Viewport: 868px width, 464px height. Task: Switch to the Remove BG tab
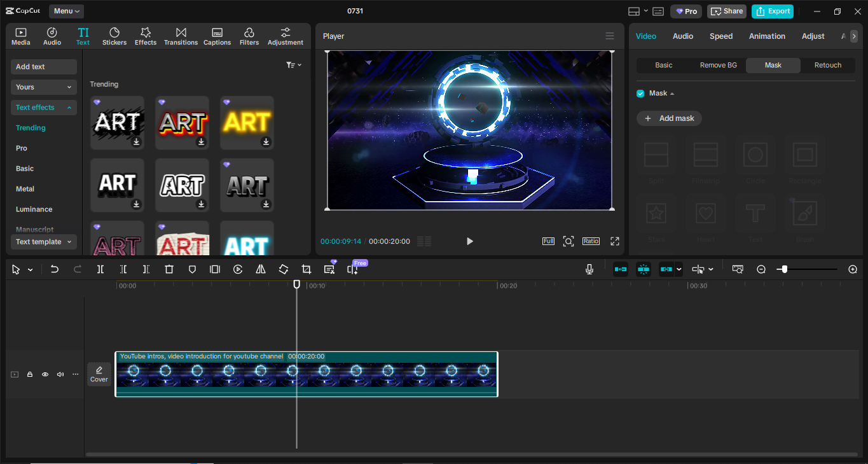point(718,65)
